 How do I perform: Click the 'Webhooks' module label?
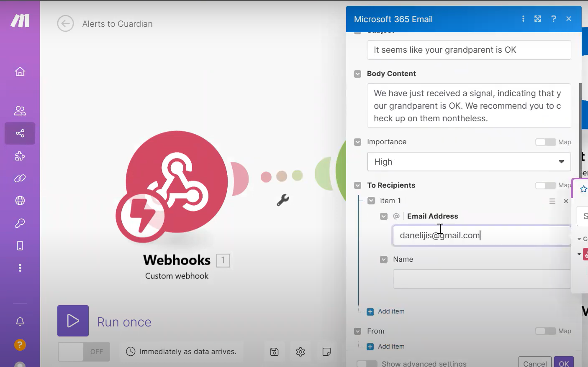(x=177, y=260)
